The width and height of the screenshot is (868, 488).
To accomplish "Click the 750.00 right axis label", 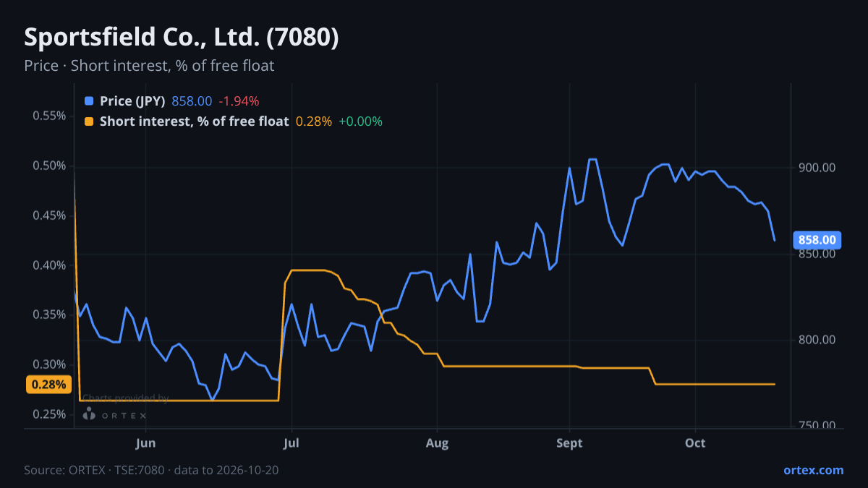I will 817,426.
